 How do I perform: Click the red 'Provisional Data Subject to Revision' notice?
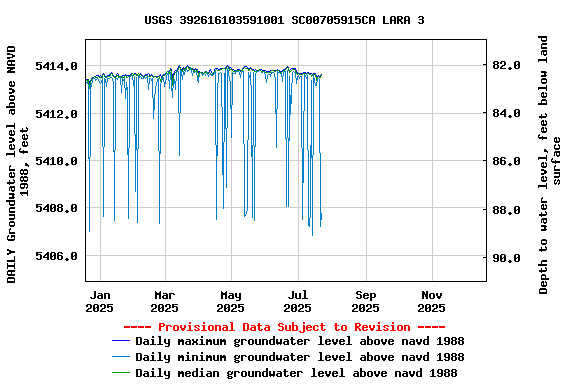pyautogui.click(x=284, y=327)
